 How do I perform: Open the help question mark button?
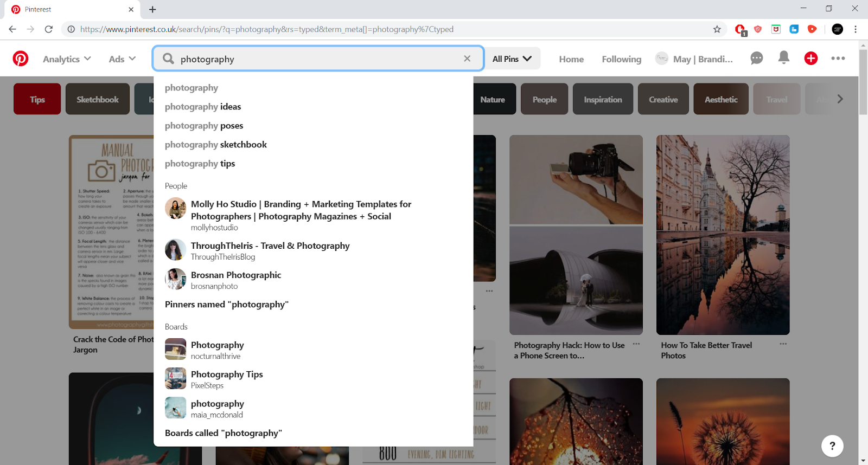[832, 446]
